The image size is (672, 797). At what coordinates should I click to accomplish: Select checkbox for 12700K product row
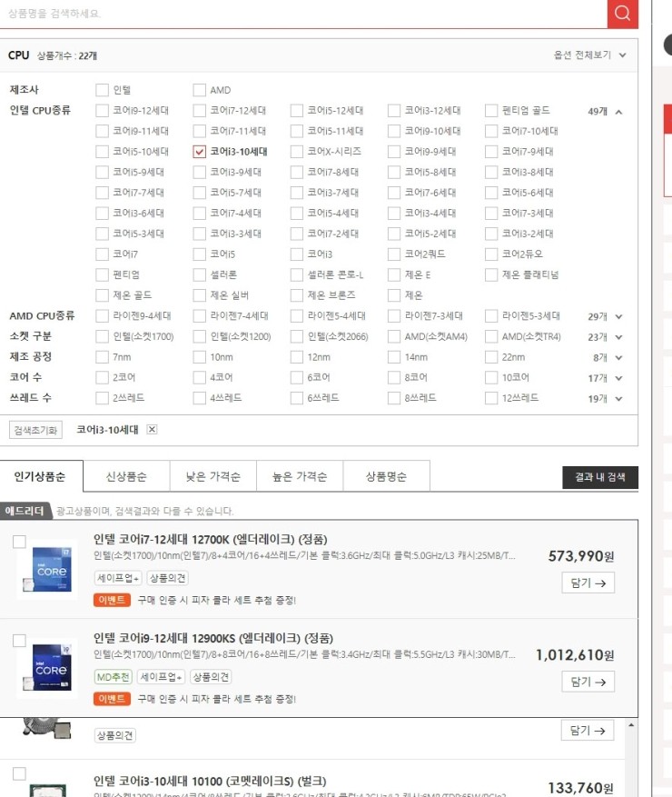(19, 542)
